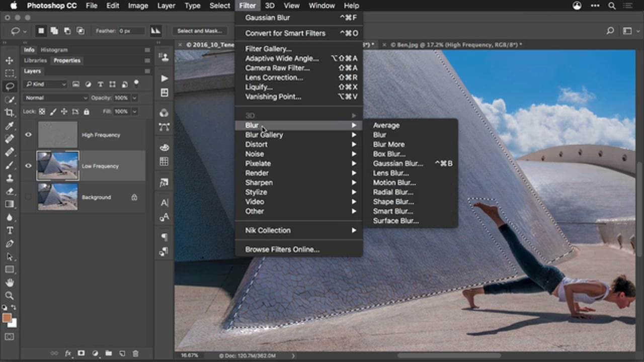Image resolution: width=644 pixels, height=362 pixels.
Task: Click the white background color swatch
Action: click(13, 324)
